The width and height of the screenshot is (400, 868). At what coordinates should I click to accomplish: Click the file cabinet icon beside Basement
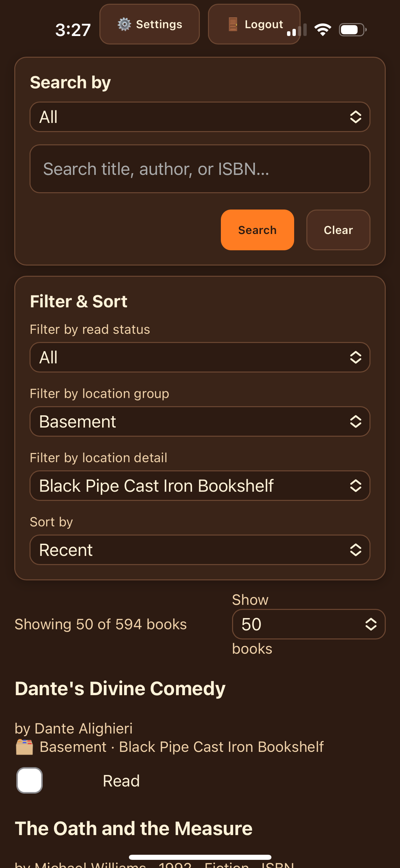tap(24, 747)
